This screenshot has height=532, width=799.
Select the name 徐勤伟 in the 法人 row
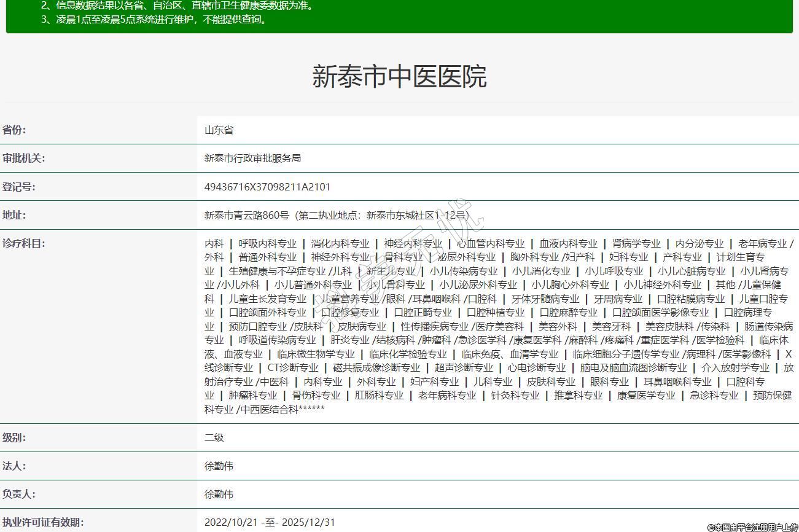pyautogui.click(x=219, y=466)
